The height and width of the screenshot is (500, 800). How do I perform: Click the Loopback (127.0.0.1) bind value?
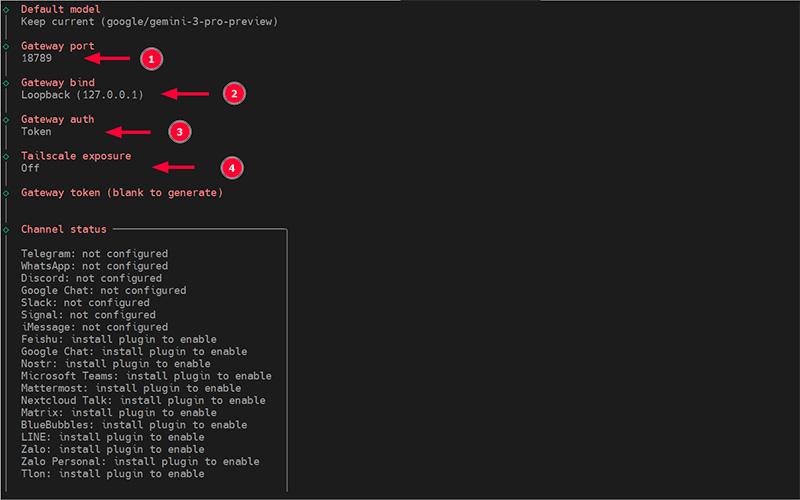82,95
